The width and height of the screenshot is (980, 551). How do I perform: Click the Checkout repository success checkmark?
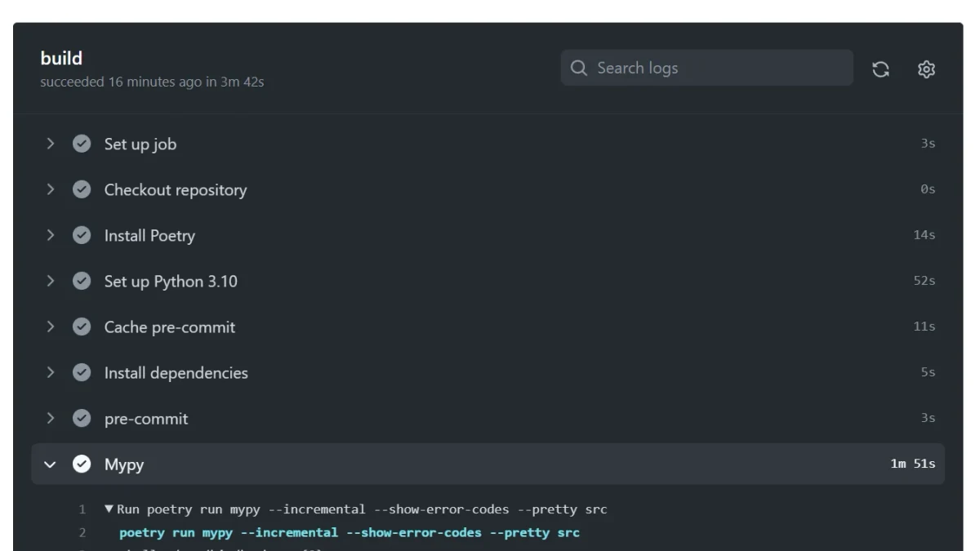tap(82, 189)
